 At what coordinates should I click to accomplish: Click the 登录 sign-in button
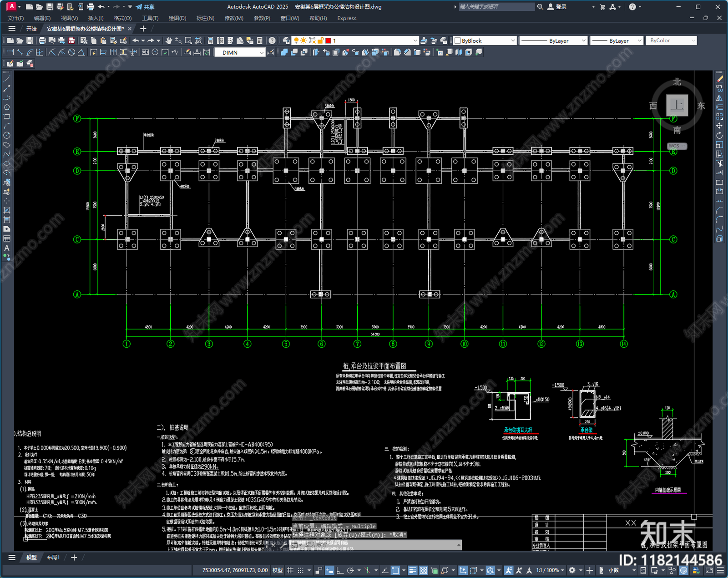[x=557, y=7]
